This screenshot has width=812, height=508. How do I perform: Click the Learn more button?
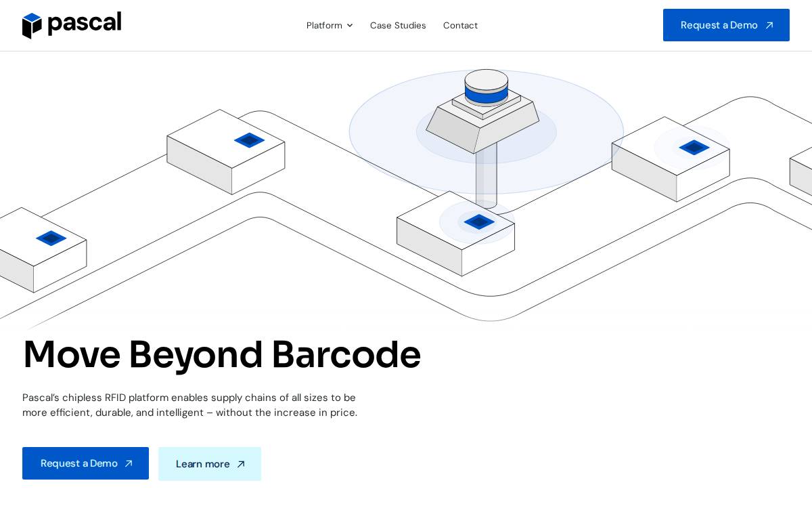pos(210,464)
